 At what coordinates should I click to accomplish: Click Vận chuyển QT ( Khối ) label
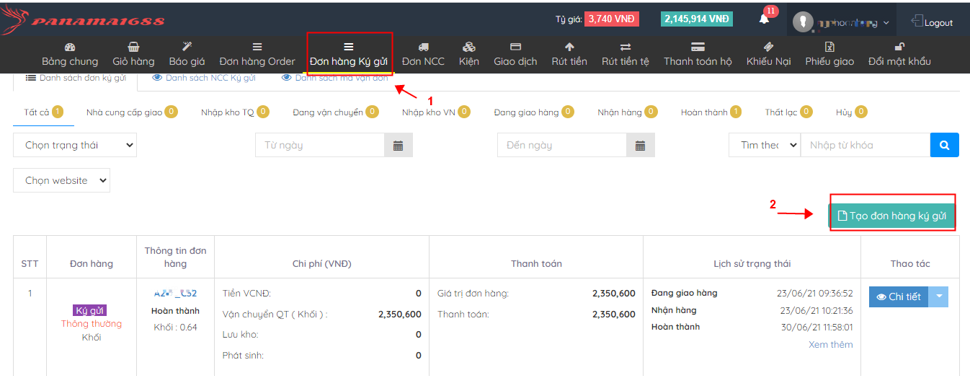[x=275, y=314]
